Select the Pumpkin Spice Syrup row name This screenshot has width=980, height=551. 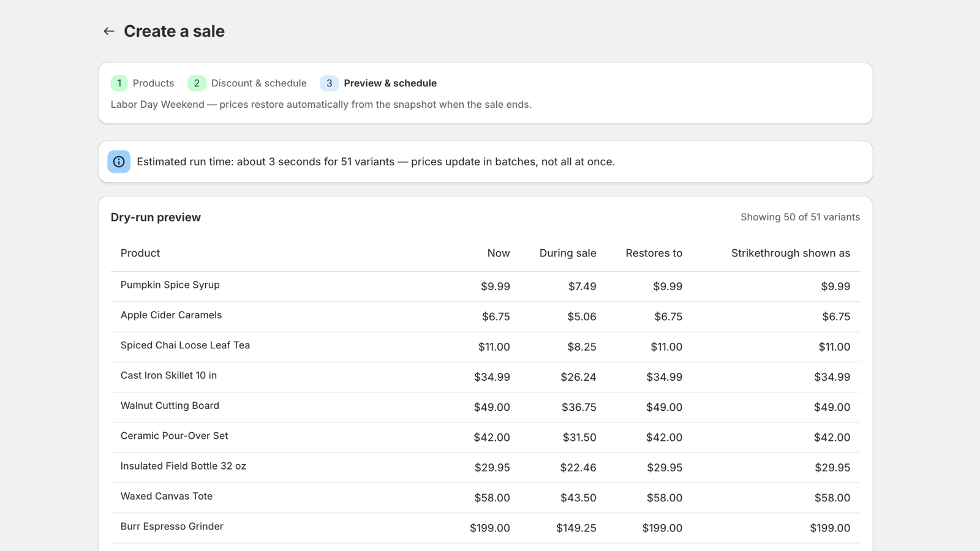point(170,285)
